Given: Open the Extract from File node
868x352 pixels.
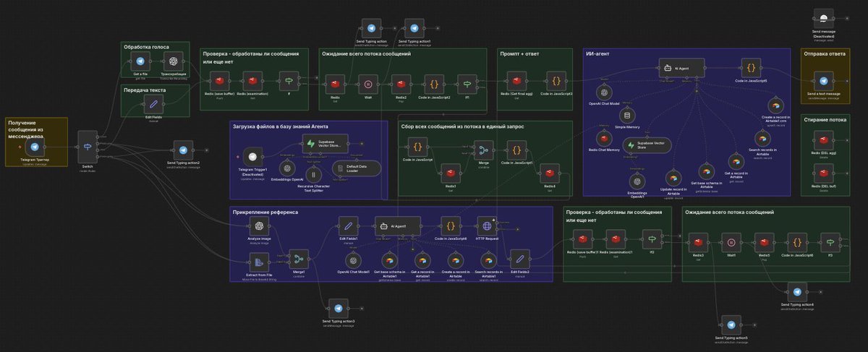Looking at the screenshot, I should point(259,262).
